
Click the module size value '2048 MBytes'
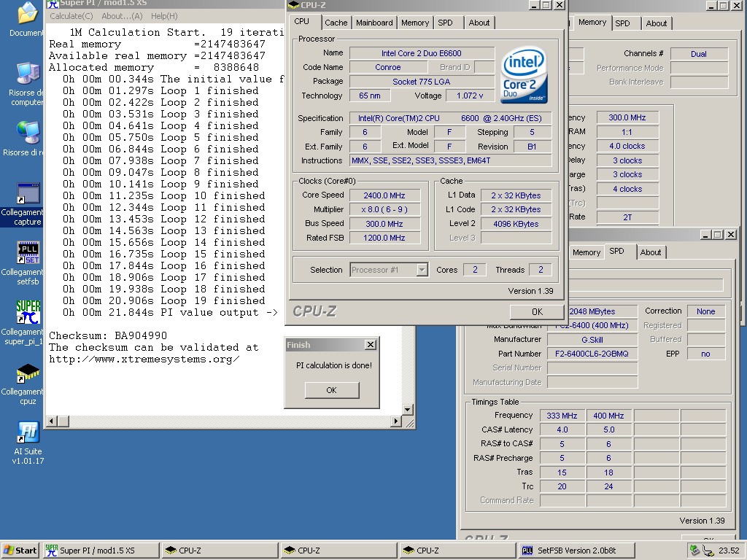click(592, 311)
